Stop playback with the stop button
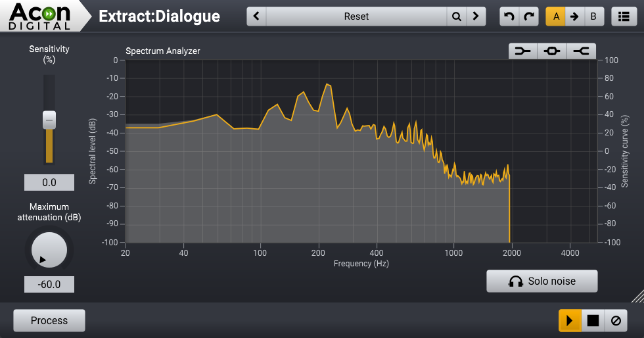 tap(593, 321)
